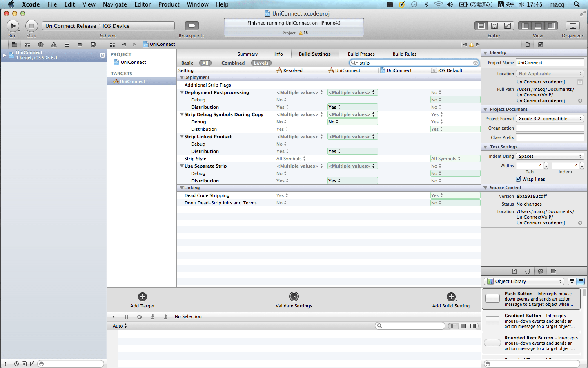
Task: Select the Levels view option
Action: point(261,63)
